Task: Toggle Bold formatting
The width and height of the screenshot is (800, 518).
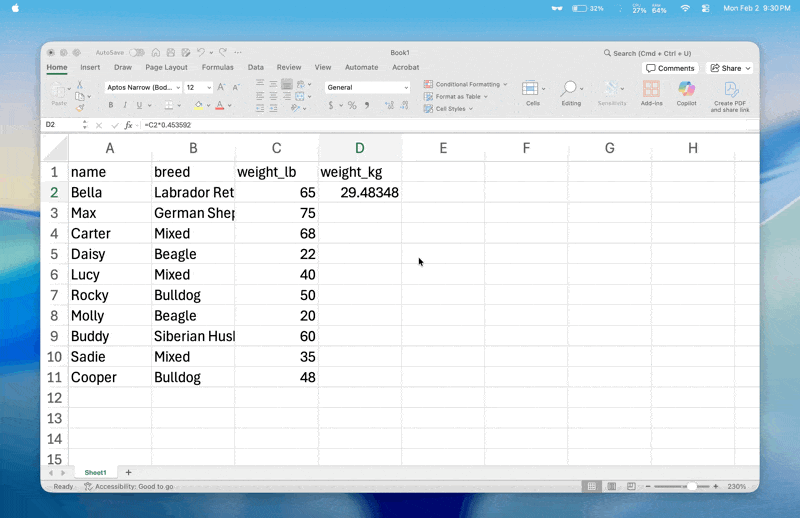Action: coord(111,105)
